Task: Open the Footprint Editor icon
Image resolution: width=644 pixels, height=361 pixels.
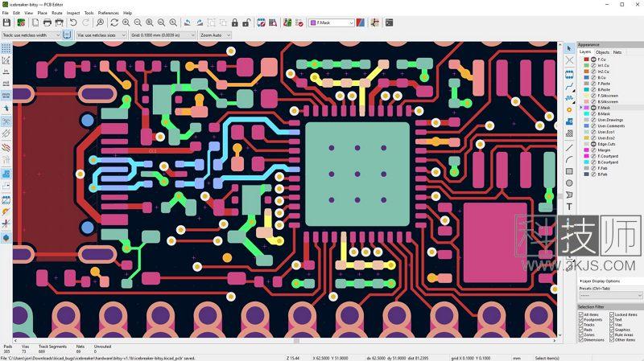Action: pos(261,23)
